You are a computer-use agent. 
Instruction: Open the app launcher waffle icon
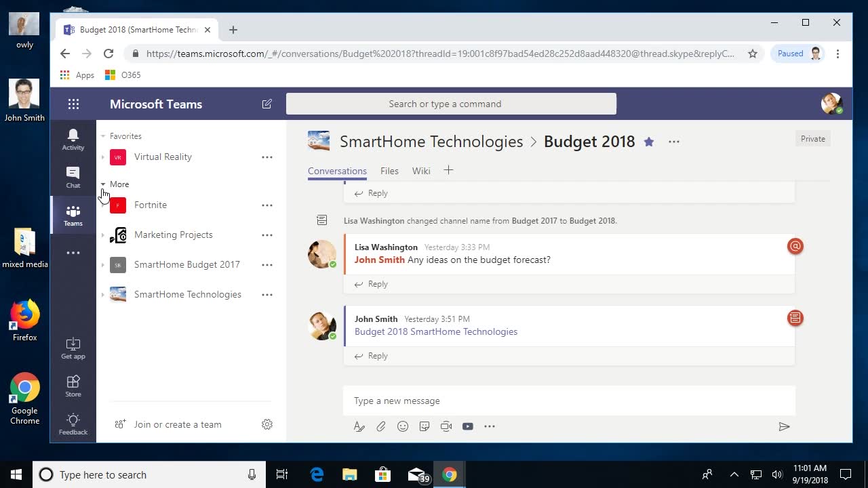click(x=73, y=104)
